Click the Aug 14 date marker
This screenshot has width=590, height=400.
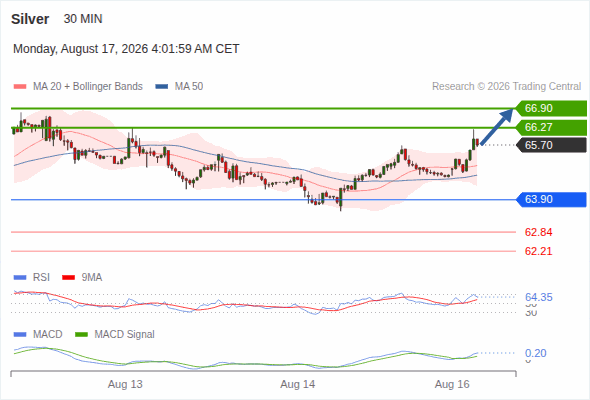pos(298,384)
